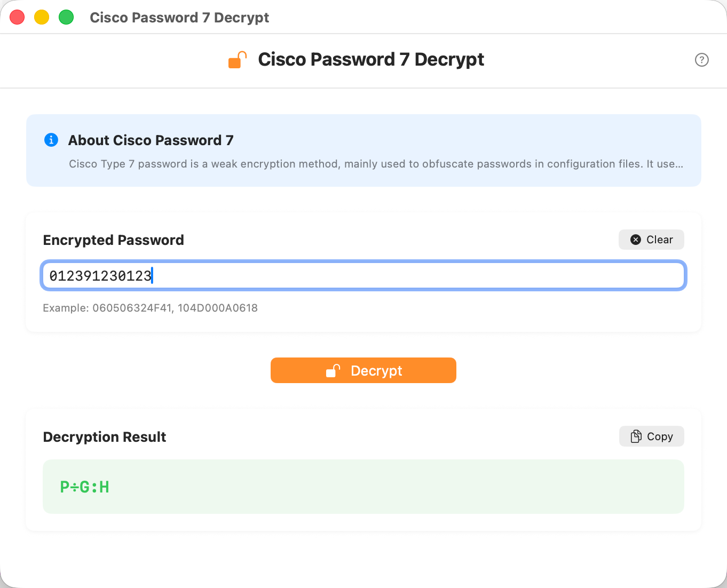
Task: Open help via the question mark icon
Action: tap(701, 60)
